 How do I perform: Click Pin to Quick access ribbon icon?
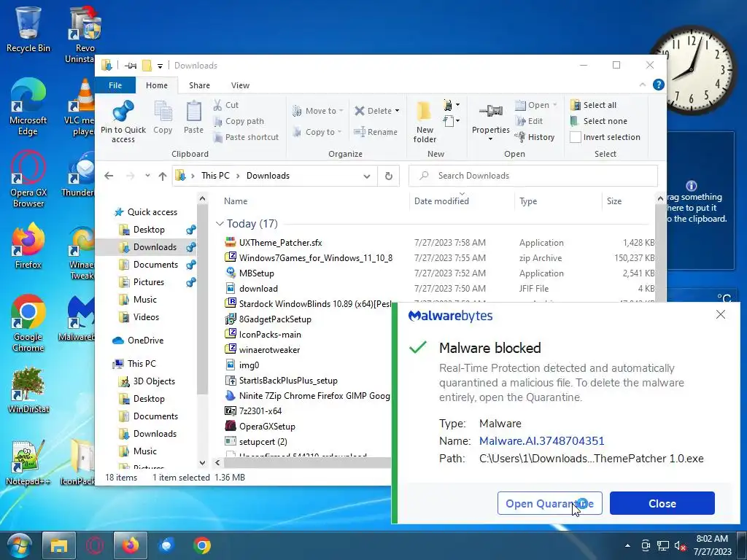[x=123, y=122]
